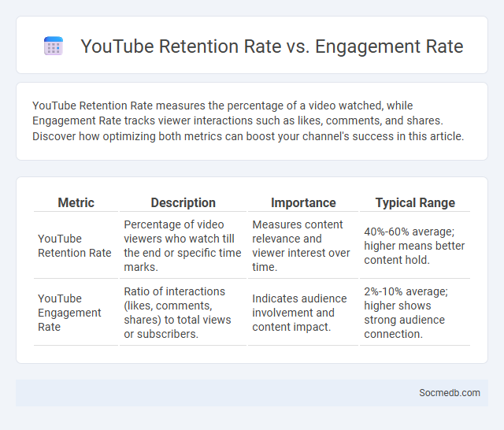
Task: Click the YouTube Engagement Rate cell
Action: (76, 313)
